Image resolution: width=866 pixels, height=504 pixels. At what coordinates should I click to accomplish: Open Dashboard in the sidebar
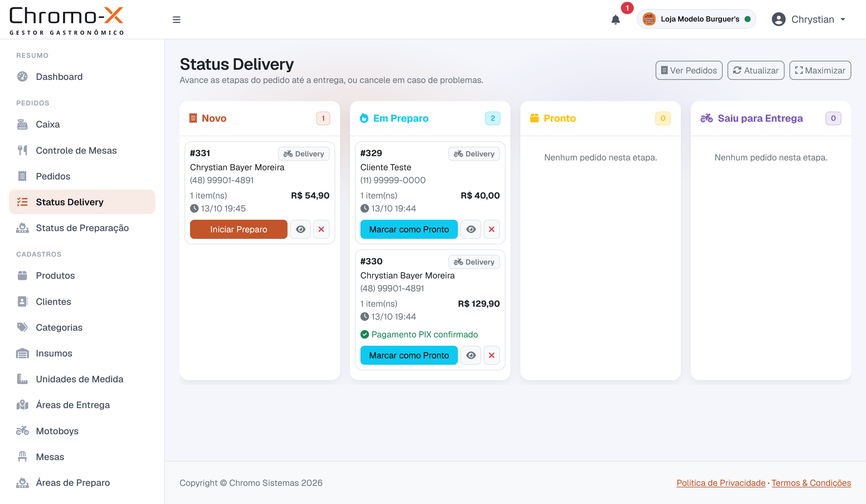click(x=82, y=77)
